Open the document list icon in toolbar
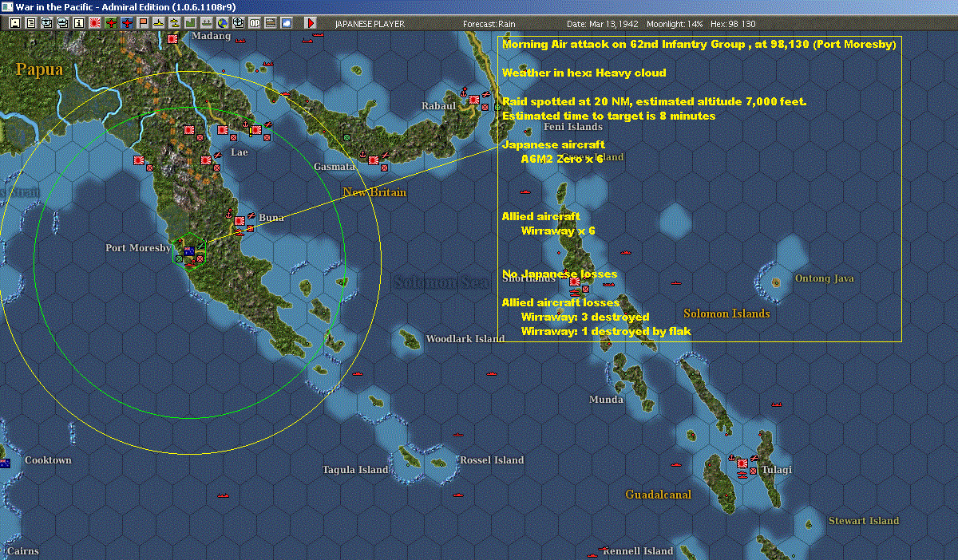The width and height of the screenshot is (958, 560). pyautogui.click(x=31, y=23)
